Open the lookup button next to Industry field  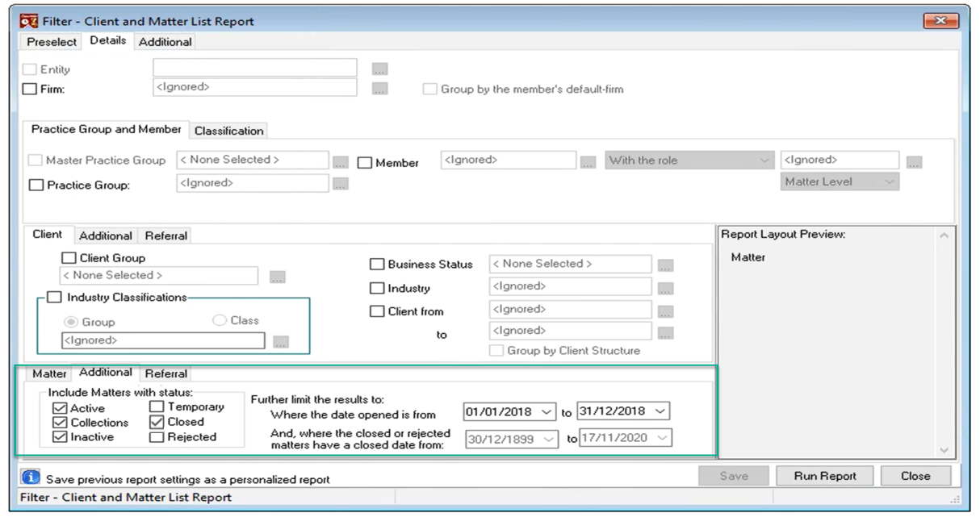click(x=665, y=286)
